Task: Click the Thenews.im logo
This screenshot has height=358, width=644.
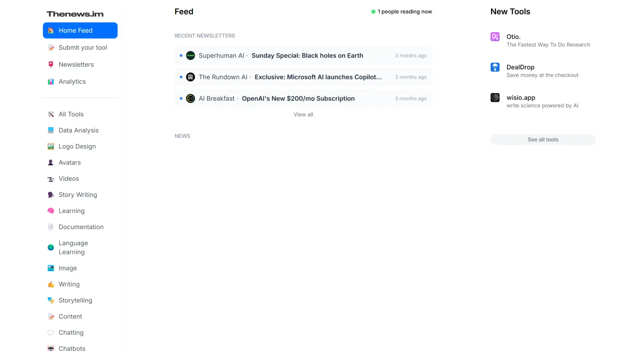Action: point(75,14)
